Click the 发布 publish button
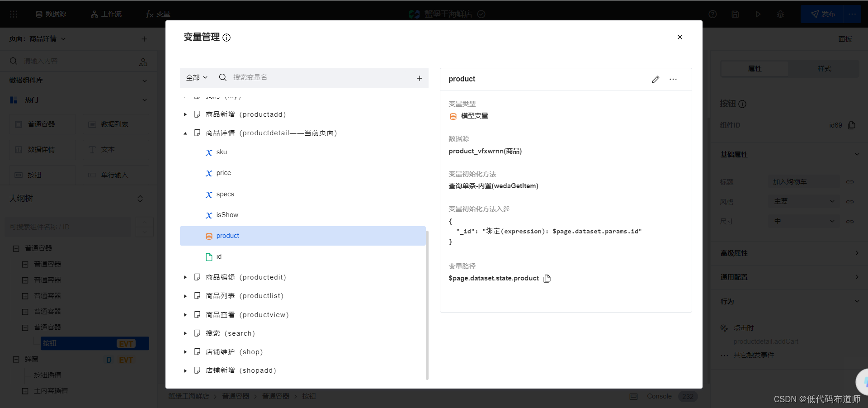This screenshot has width=868, height=408. pyautogui.click(x=823, y=14)
